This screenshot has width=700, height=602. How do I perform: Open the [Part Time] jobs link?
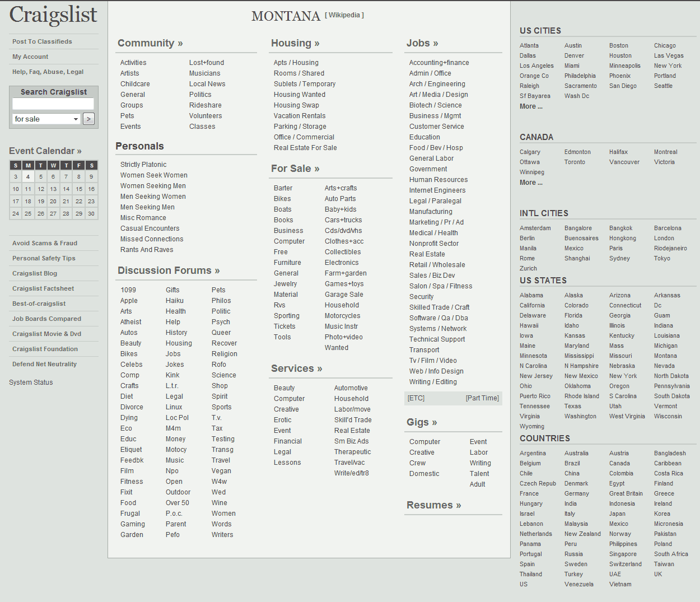tap(482, 398)
